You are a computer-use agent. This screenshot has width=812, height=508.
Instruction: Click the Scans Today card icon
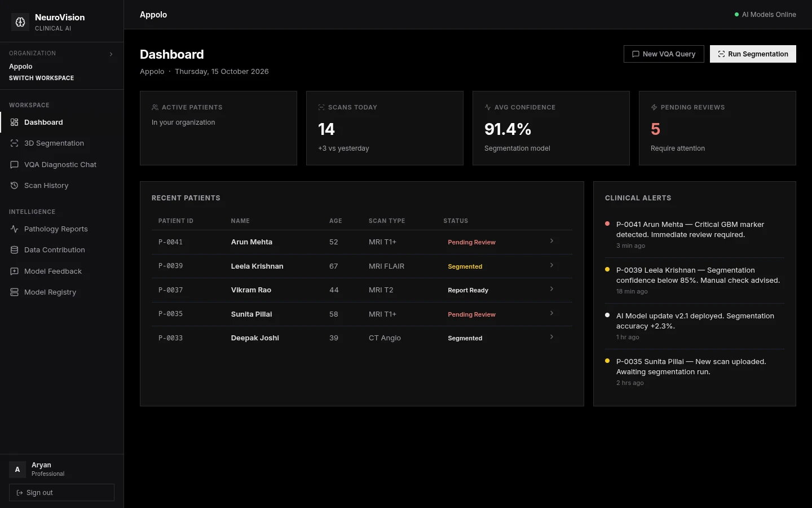321,107
